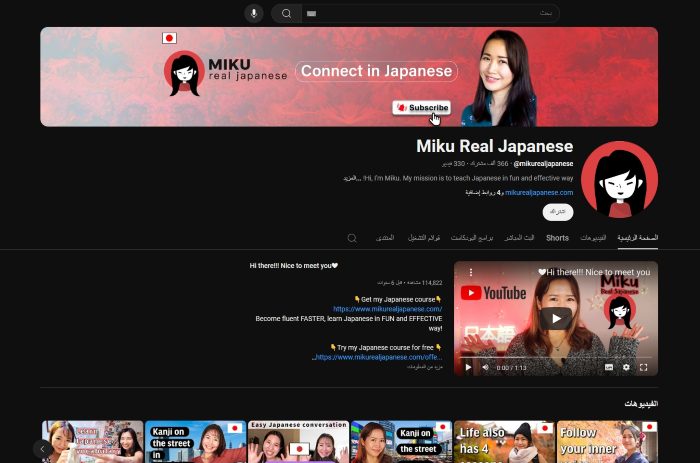700x463 pixels.
Task: Click the large center play button on video
Action: [x=556, y=318]
